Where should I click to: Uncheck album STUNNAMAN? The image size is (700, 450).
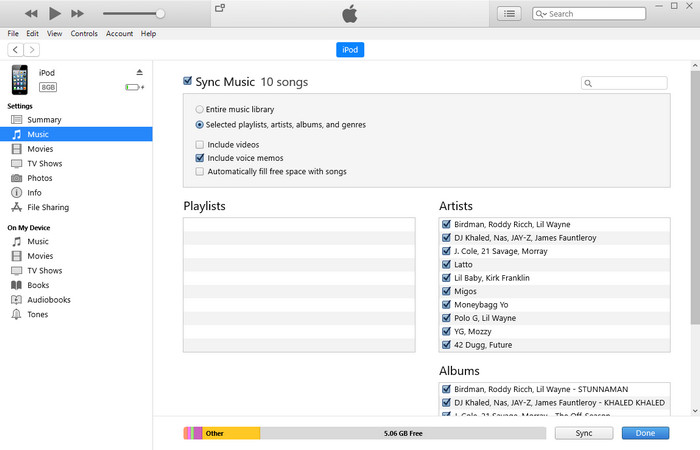(446, 389)
